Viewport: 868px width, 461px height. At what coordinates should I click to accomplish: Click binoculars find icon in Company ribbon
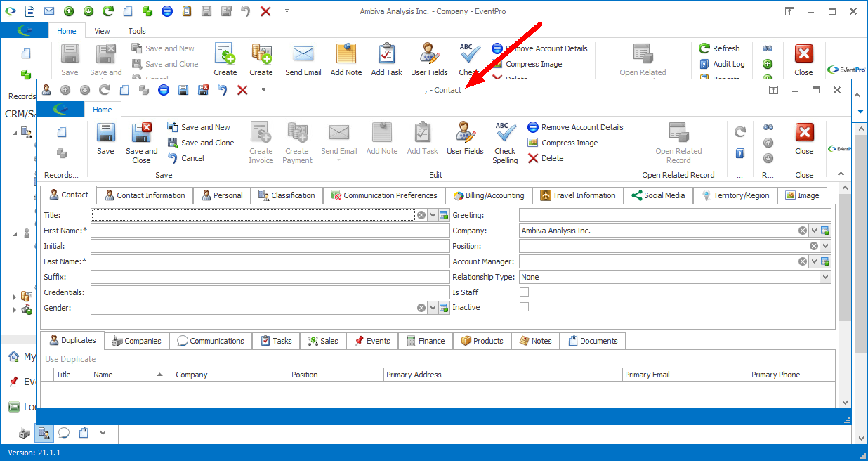tap(768, 48)
